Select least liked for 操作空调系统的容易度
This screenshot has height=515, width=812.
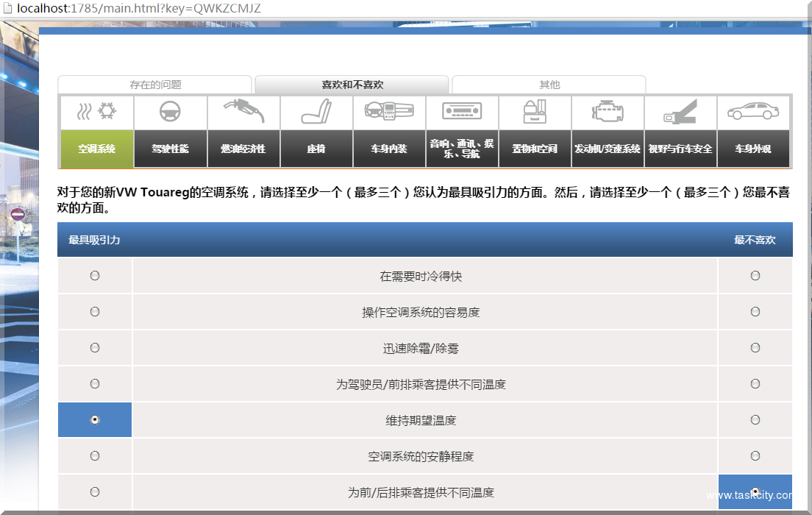click(x=755, y=312)
